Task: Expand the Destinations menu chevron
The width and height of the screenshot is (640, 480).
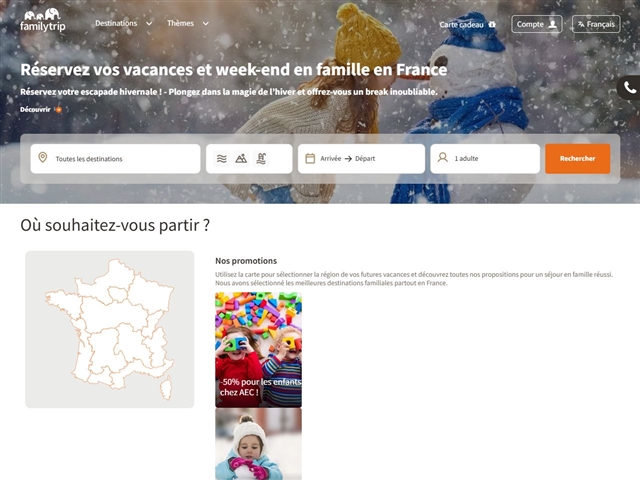Action: click(x=149, y=24)
